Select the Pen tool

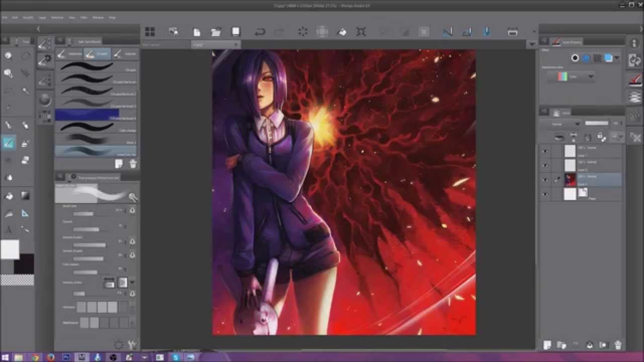(x=9, y=125)
